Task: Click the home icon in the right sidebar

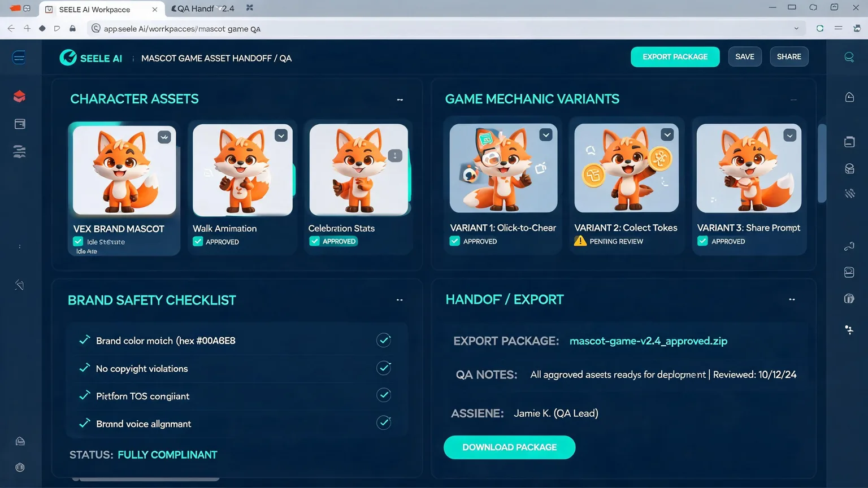Action: click(x=849, y=97)
